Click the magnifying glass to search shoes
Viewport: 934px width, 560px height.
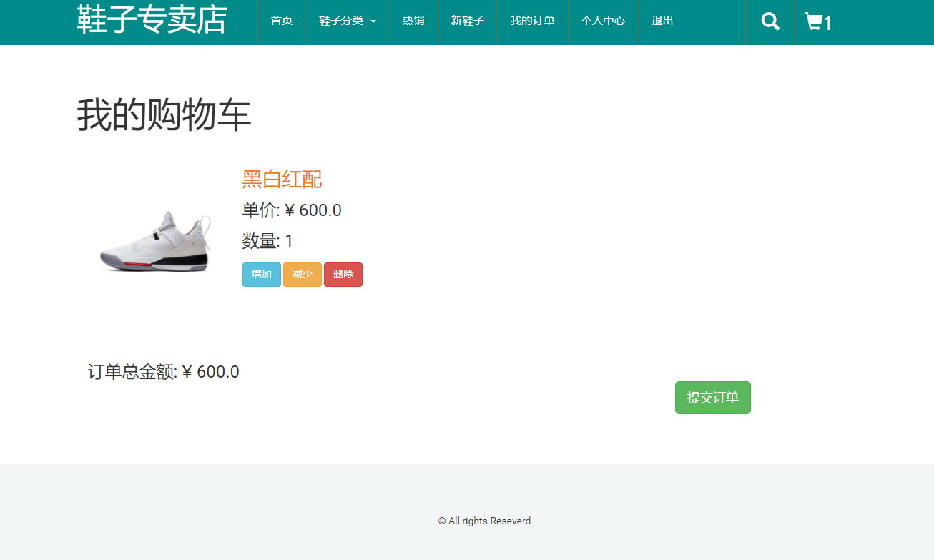(770, 21)
